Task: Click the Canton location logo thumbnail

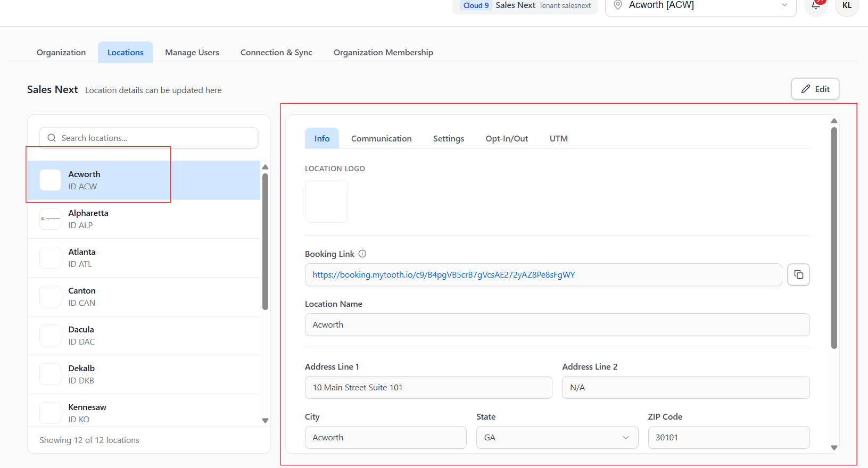Action: [51, 297]
